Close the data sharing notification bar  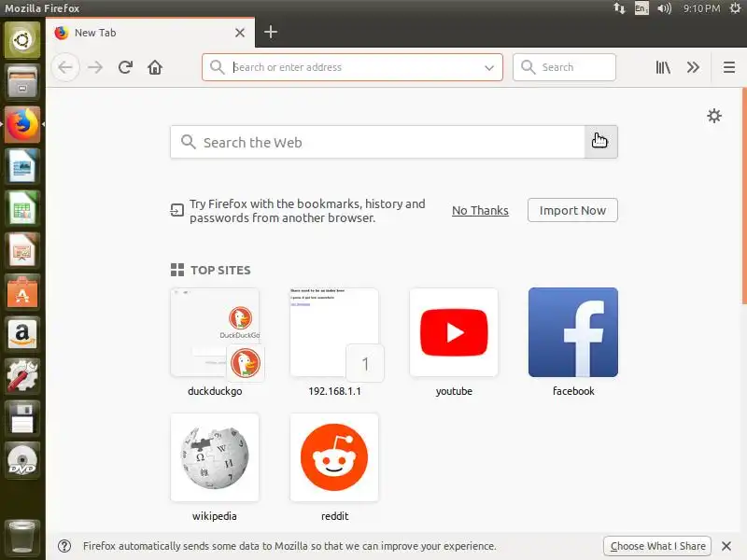[726, 546]
